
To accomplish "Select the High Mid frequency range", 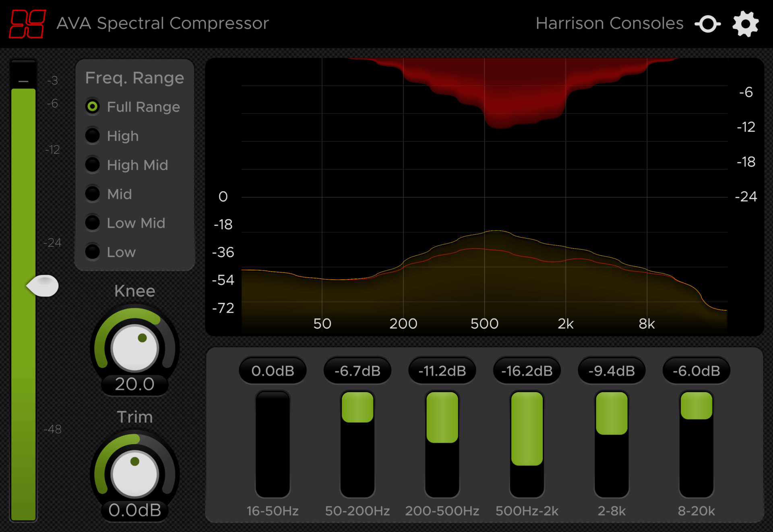I will (x=93, y=165).
